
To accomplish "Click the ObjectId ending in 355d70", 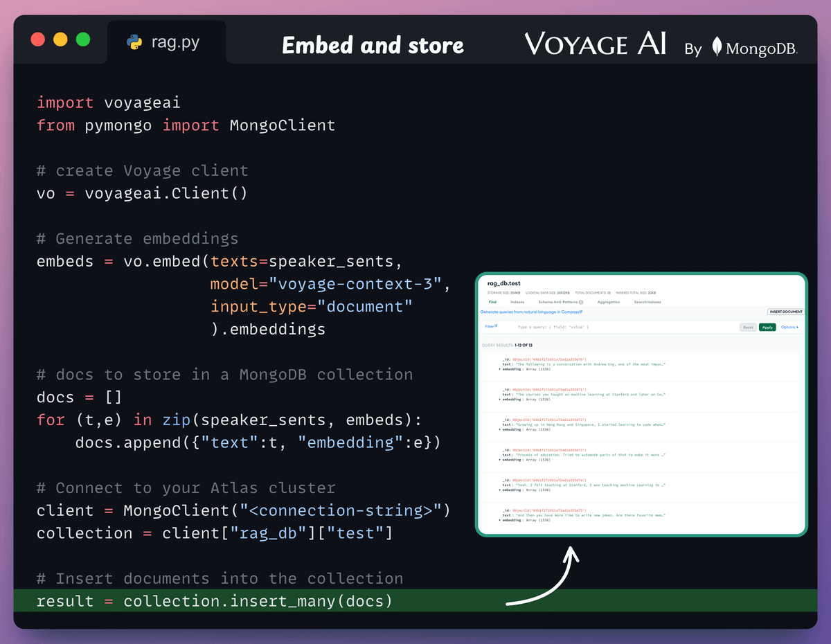I will tap(549, 359).
